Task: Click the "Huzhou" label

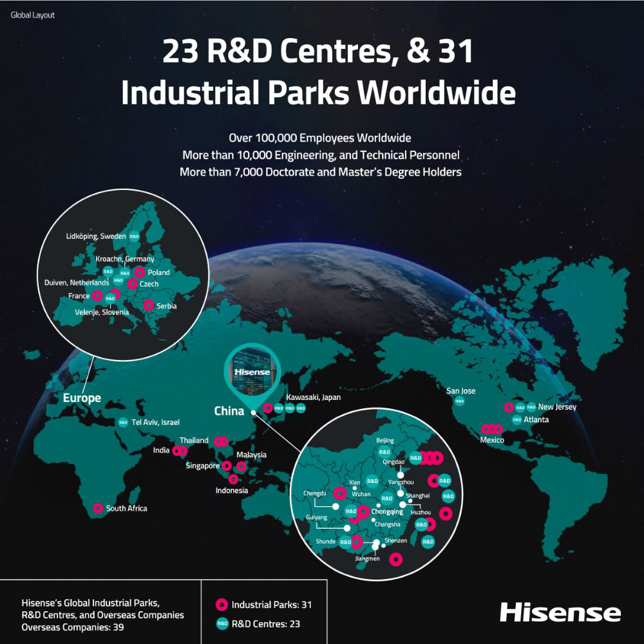Action: (421, 512)
